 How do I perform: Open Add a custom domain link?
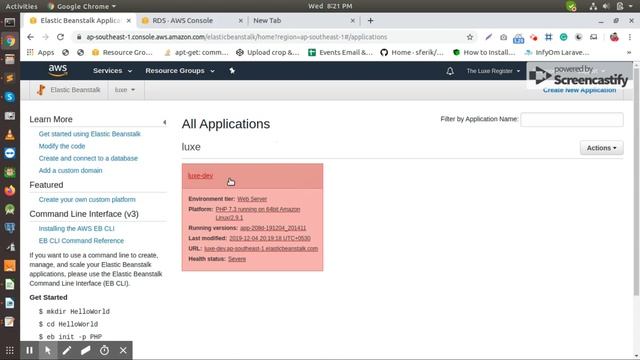click(x=70, y=171)
